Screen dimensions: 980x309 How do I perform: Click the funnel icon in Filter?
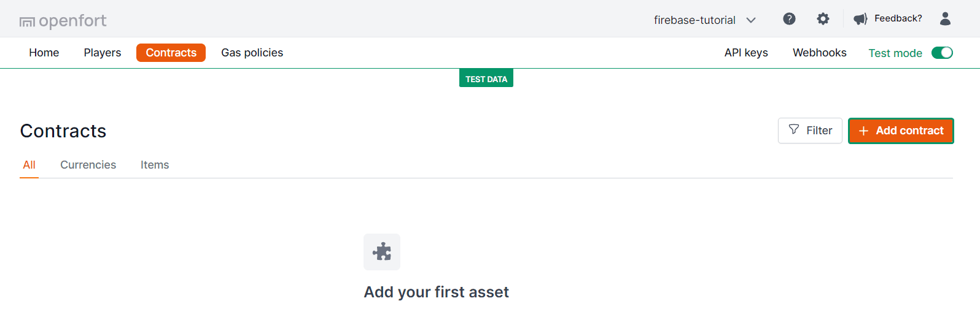794,130
